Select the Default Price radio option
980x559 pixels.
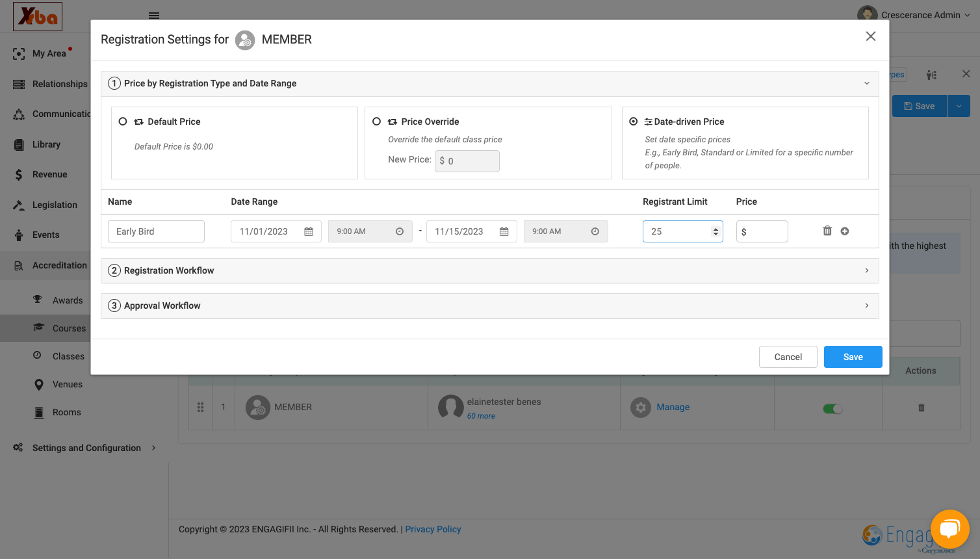click(123, 122)
